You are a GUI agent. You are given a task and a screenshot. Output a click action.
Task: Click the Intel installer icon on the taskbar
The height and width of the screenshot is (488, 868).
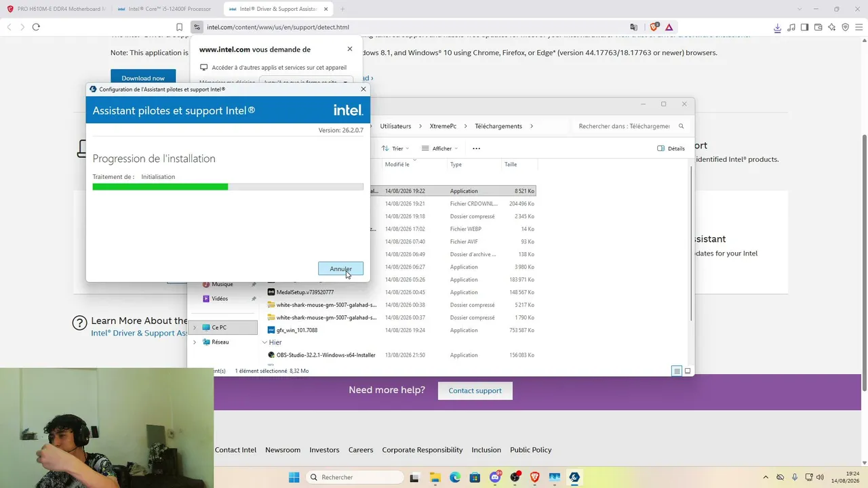pos(574,477)
